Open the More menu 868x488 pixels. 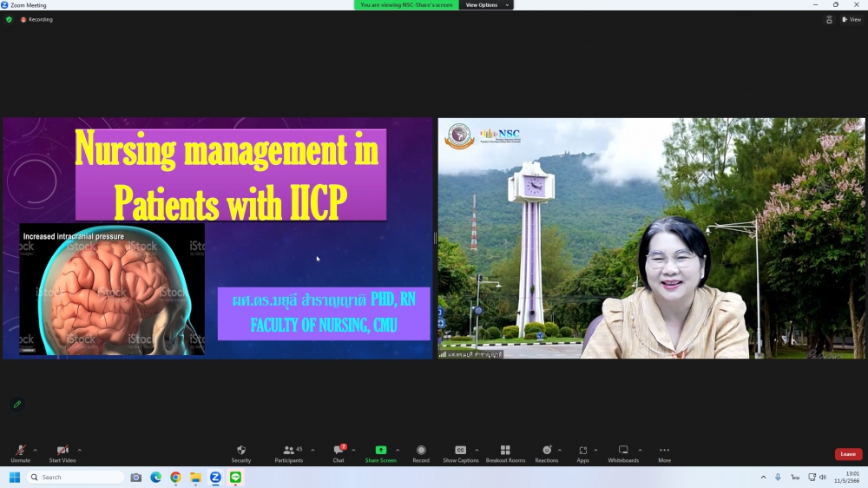[664, 451]
